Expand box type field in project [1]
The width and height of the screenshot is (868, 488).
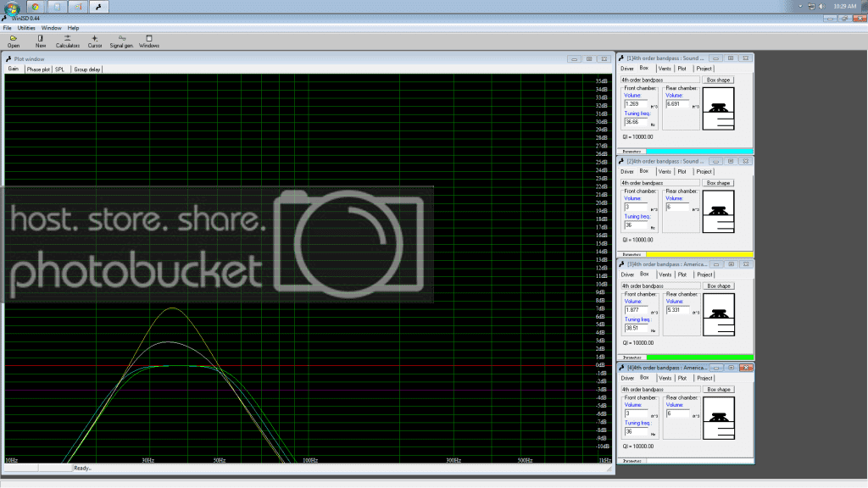[659, 80]
